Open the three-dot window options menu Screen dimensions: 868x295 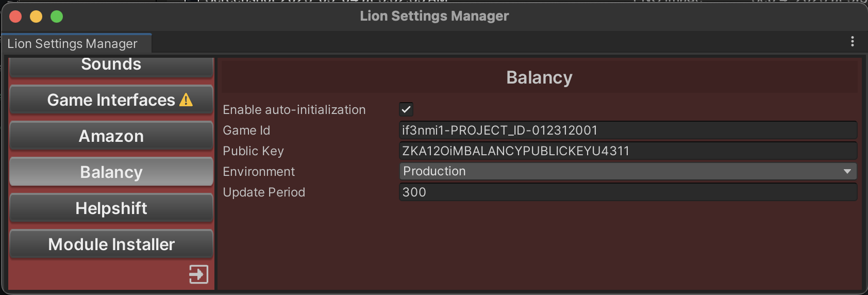coord(853,41)
